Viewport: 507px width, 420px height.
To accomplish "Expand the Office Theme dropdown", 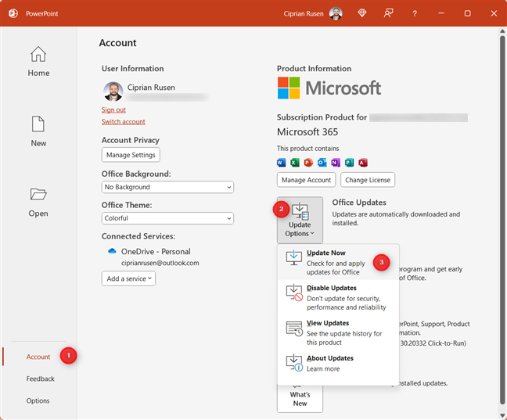I will coord(167,218).
